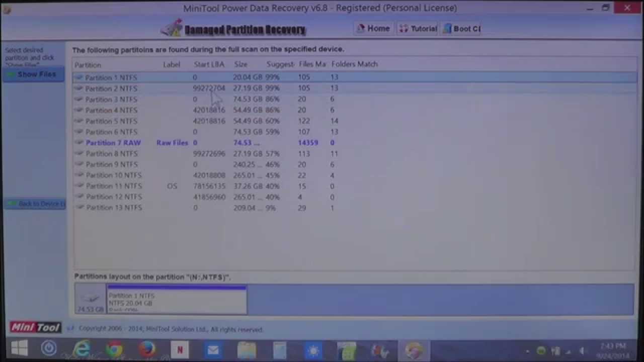Click the Raw Files label of Partition 7
Screen dimensions: 644x362
pyautogui.click(x=172, y=143)
